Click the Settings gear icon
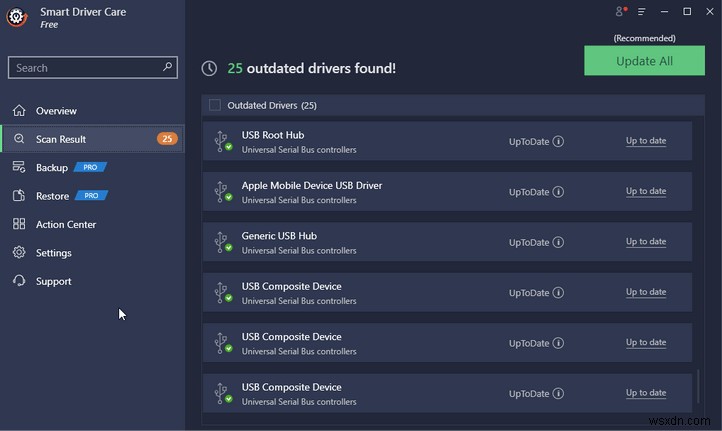 click(19, 252)
